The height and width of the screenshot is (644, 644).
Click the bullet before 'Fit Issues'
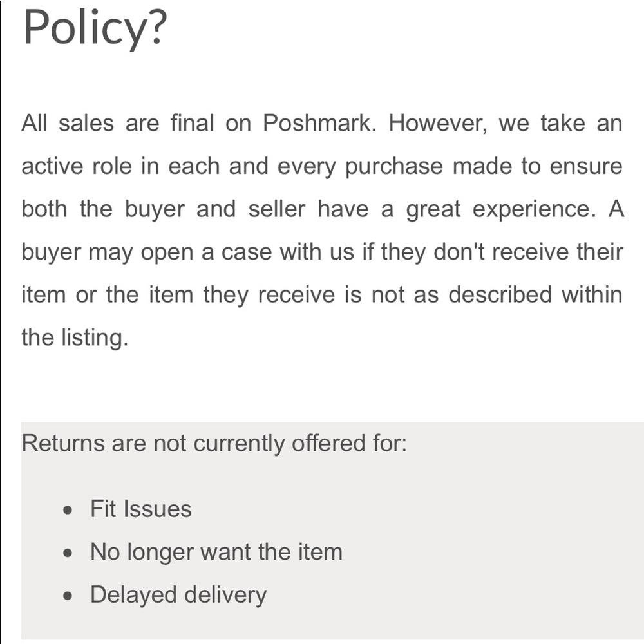pos(68,511)
